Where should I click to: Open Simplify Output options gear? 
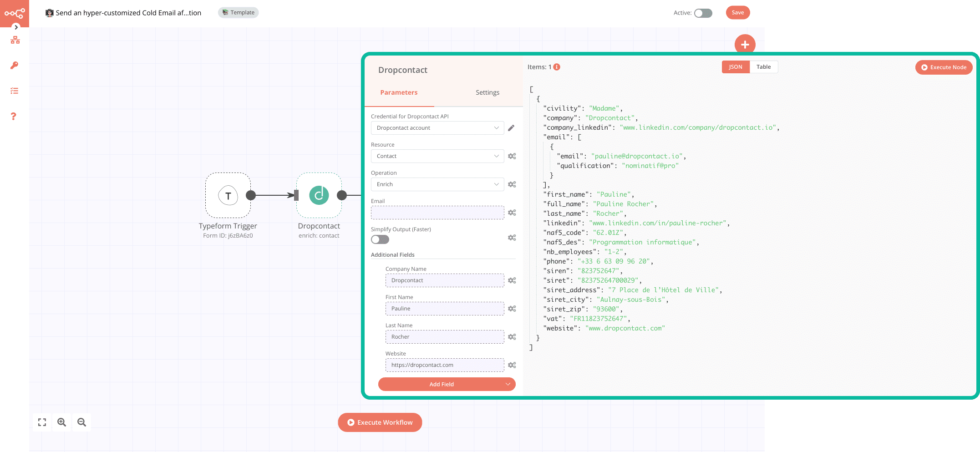512,238
